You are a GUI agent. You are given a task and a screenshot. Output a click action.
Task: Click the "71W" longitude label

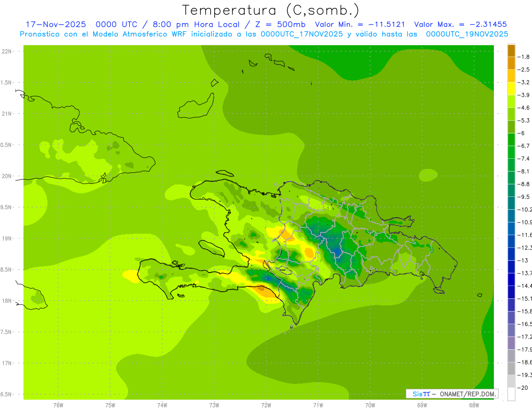tap(318, 405)
